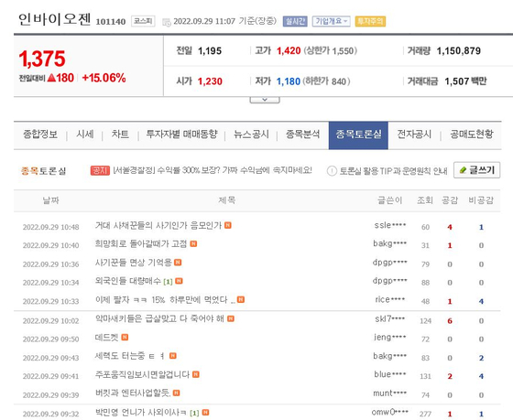The image size is (513, 420).
Task: Open post 희망회로 돌아갈때가 고점
Action: [141, 243]
